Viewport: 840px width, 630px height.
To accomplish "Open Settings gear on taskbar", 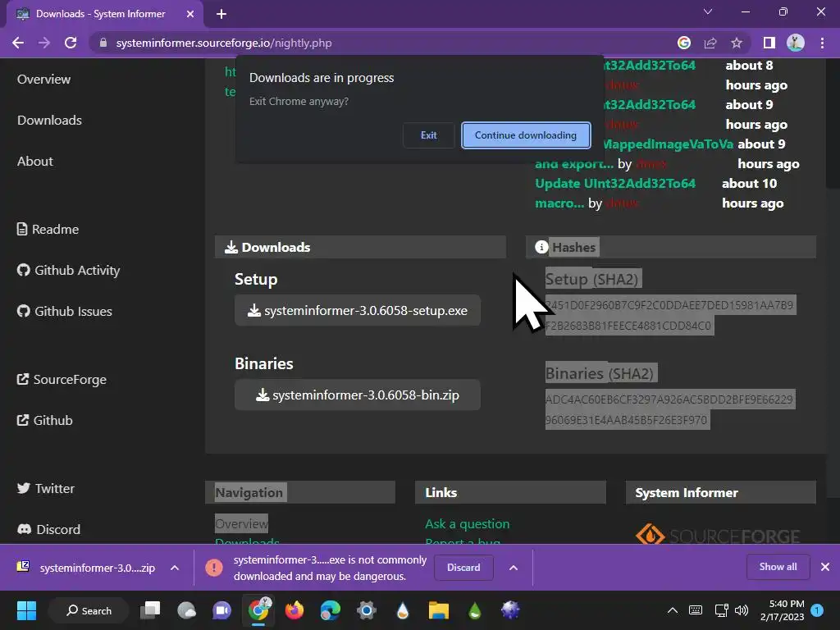I will point(367,610).
